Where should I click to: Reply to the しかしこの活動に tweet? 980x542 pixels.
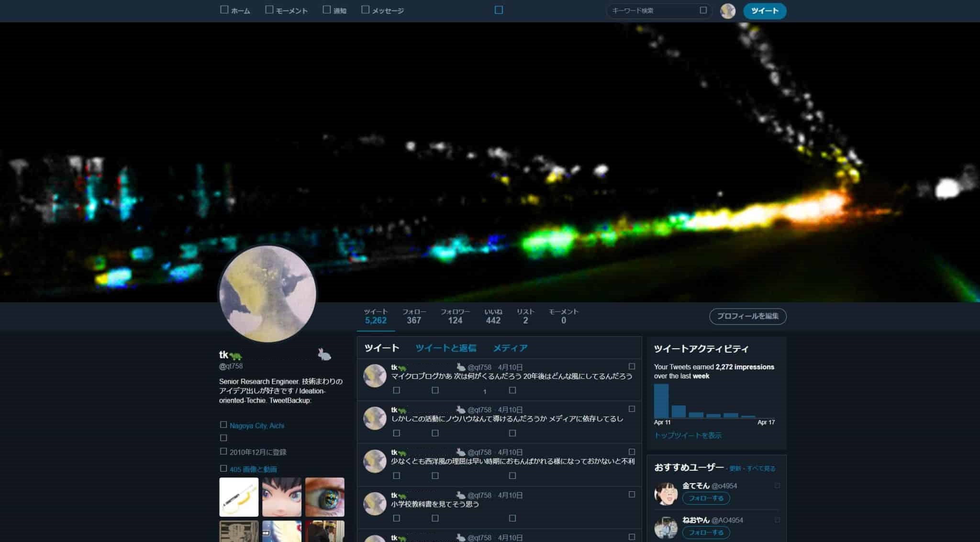pos(396,433)
